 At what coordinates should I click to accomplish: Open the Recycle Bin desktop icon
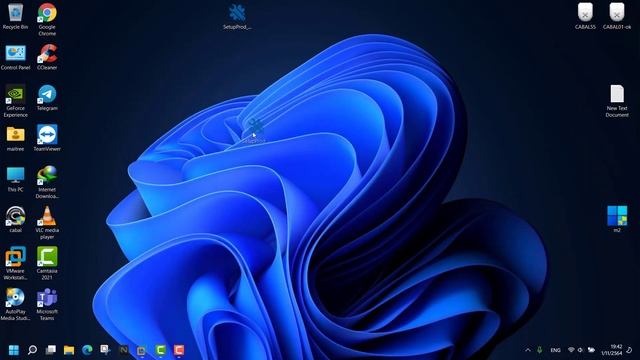15,16
